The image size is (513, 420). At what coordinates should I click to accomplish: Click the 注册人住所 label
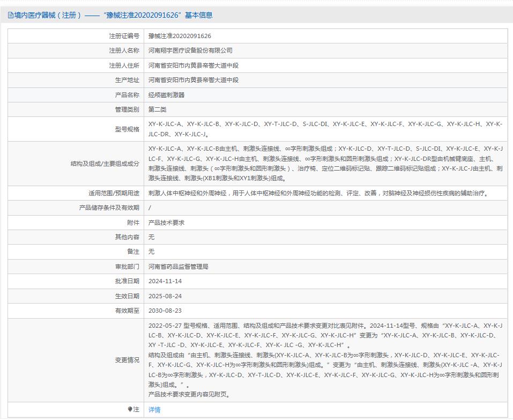pos(124,65)
